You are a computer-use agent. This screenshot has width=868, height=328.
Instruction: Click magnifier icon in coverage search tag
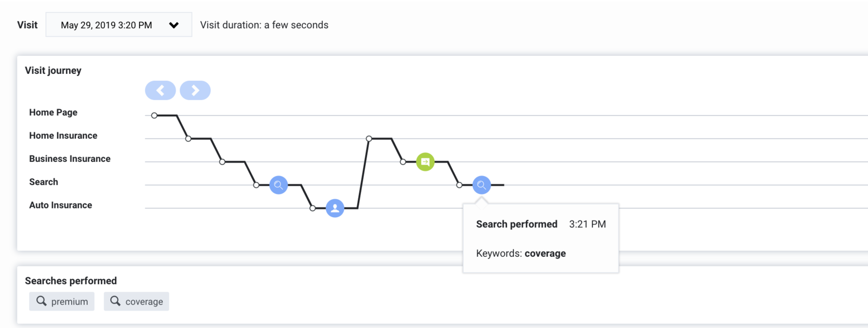click(115, 301)
